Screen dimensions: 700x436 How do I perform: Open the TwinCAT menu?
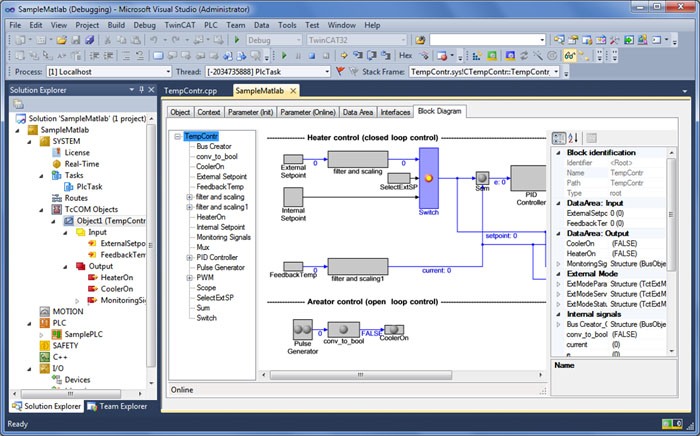pyautogui.click(x=180, y=25)
